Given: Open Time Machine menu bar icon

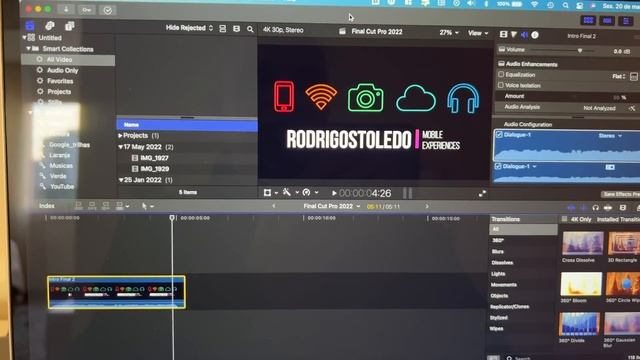Looking at the screenshot, I should 551,5.
